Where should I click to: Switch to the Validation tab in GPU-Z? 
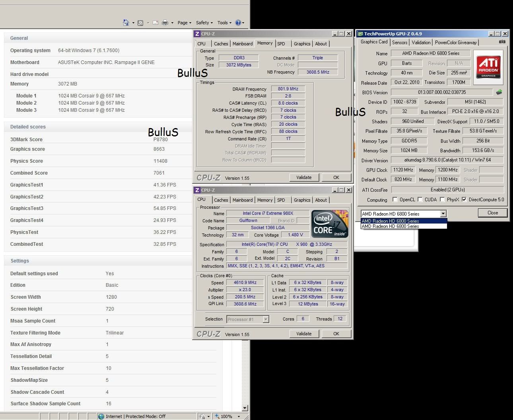click(421, 43)
